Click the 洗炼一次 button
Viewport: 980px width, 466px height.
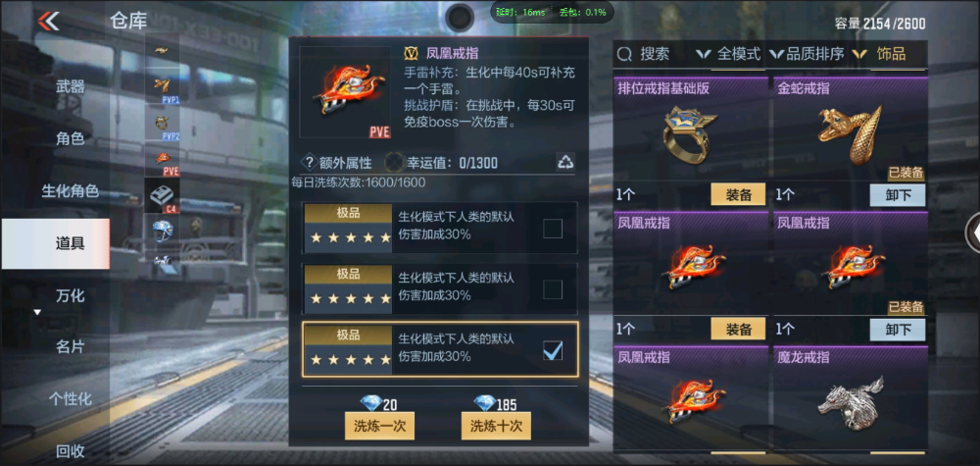[379, 426]
